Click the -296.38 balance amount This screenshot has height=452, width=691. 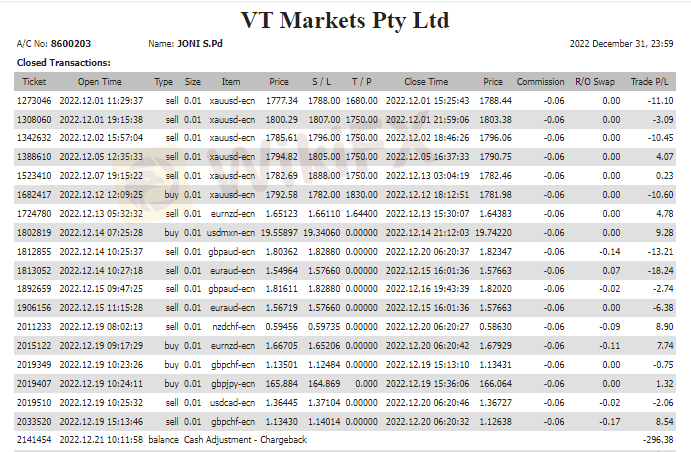tap(658, 439)
